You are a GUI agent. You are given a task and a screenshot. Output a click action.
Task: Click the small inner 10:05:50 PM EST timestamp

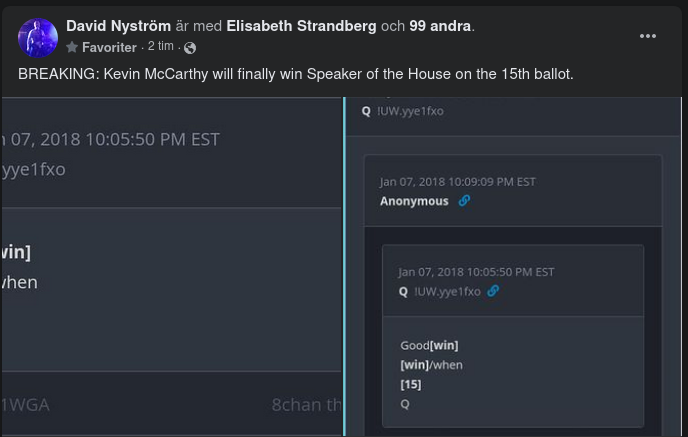point(476,272)
